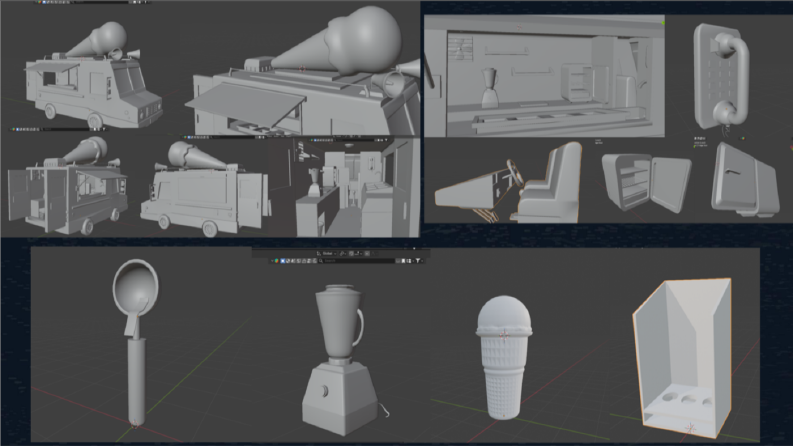Select the blender appliance model
This screenshot has width=793, height=446.
point(342,359)
